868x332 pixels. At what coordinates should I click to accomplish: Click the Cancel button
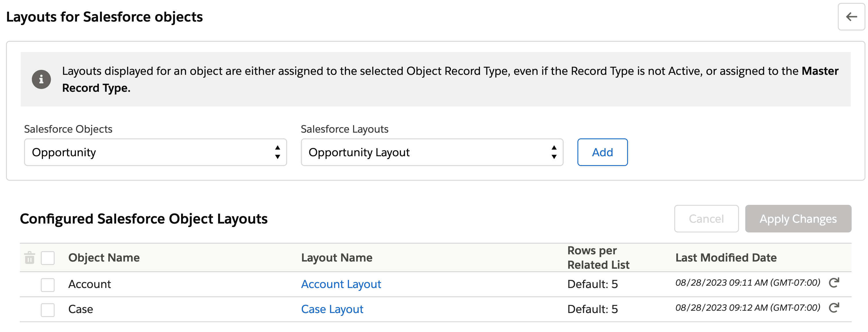coord(706,219)
